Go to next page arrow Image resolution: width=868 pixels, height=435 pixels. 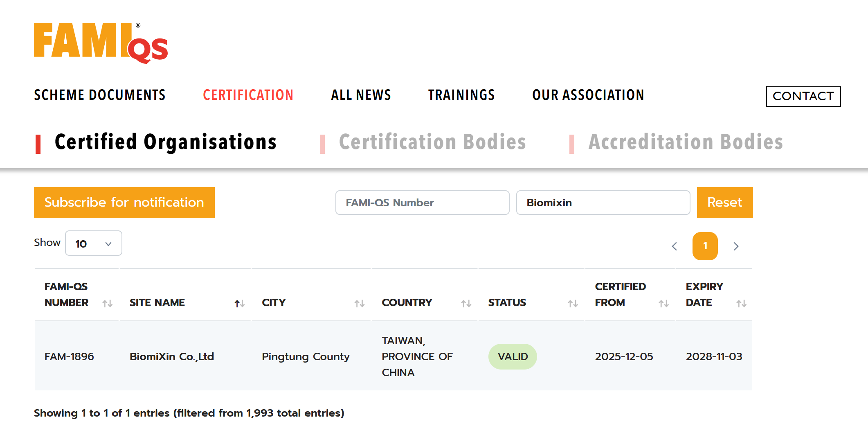(736, 246)
